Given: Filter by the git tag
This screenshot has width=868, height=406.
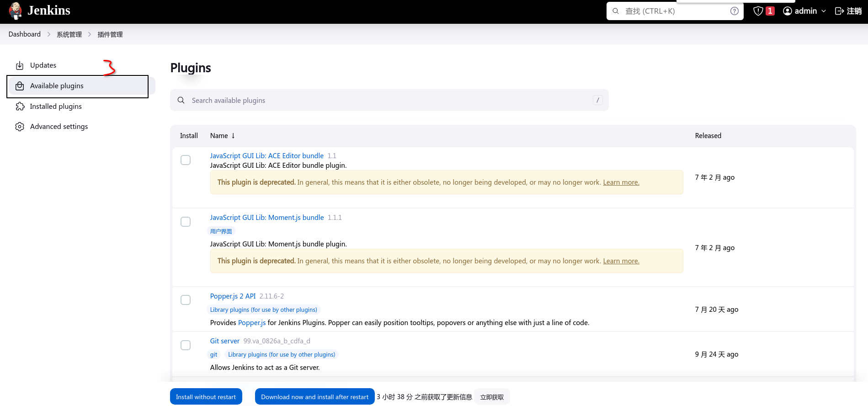Looking at the screenshot, I should tap(214, 355).
